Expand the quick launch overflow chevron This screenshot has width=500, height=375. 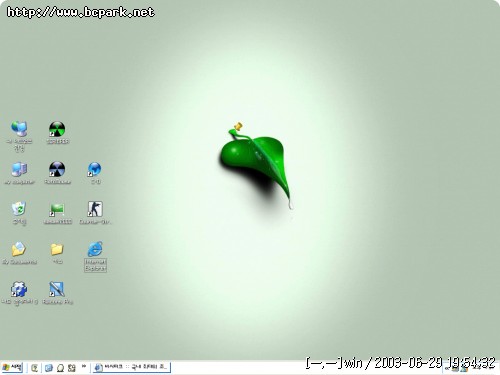pos(84,366)
